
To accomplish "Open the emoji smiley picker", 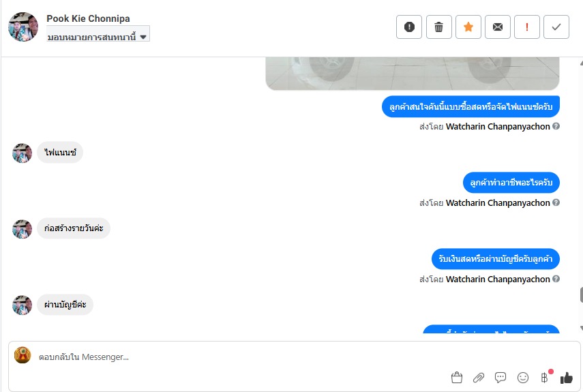I will coord(523,378).
